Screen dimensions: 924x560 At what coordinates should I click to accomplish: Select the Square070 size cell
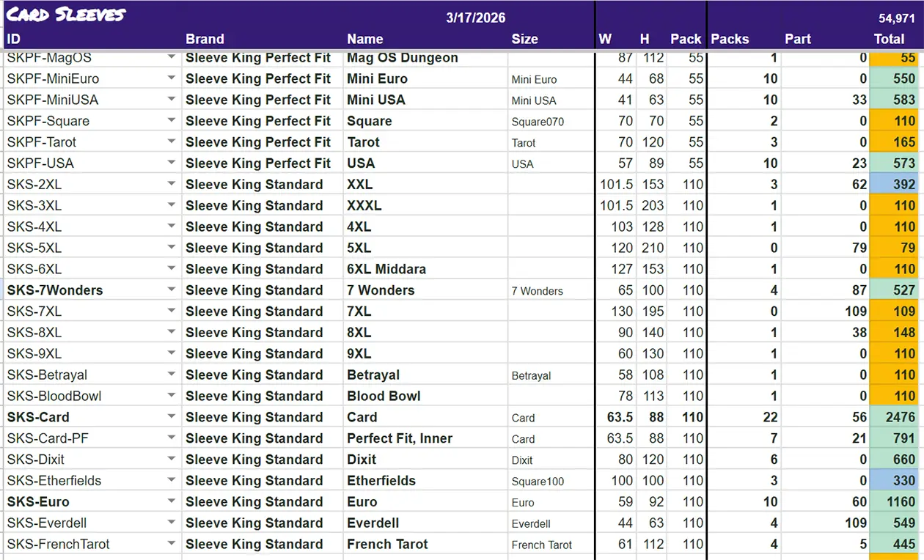(551, 121)
